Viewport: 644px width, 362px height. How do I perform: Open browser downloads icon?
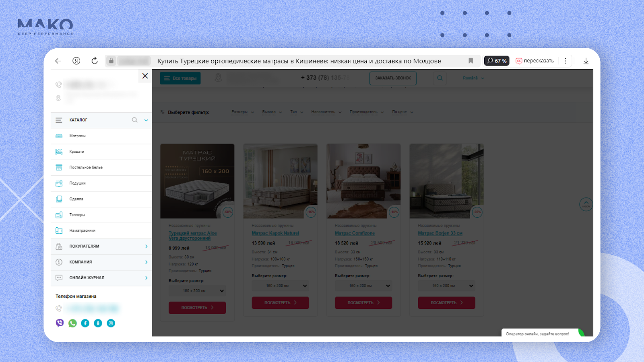click(586, 61)
